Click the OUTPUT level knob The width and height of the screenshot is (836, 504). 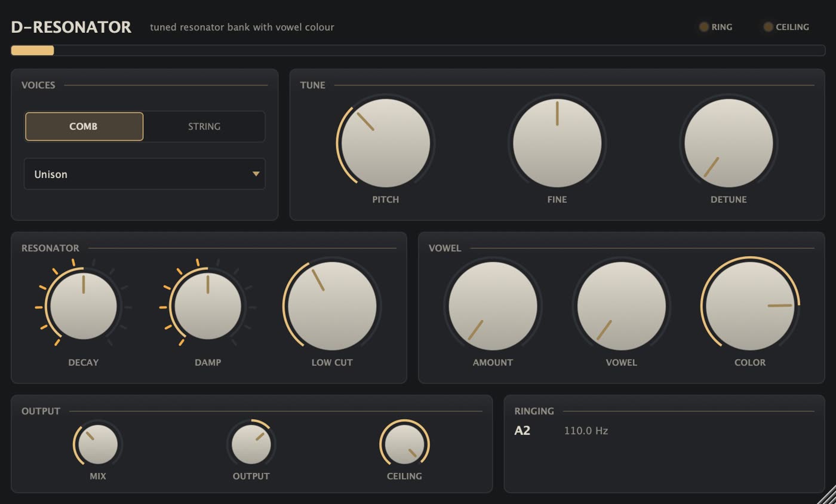coord(251,444)
